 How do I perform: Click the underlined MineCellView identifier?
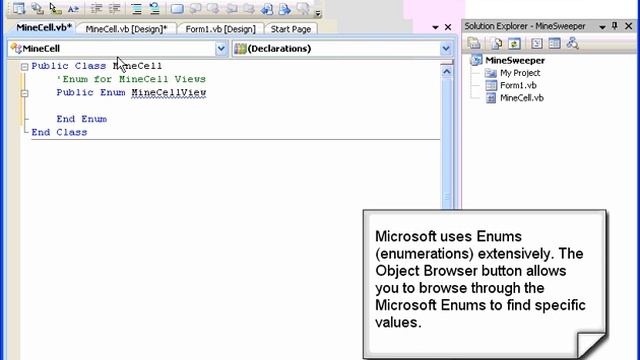click(x=169, y=93)
